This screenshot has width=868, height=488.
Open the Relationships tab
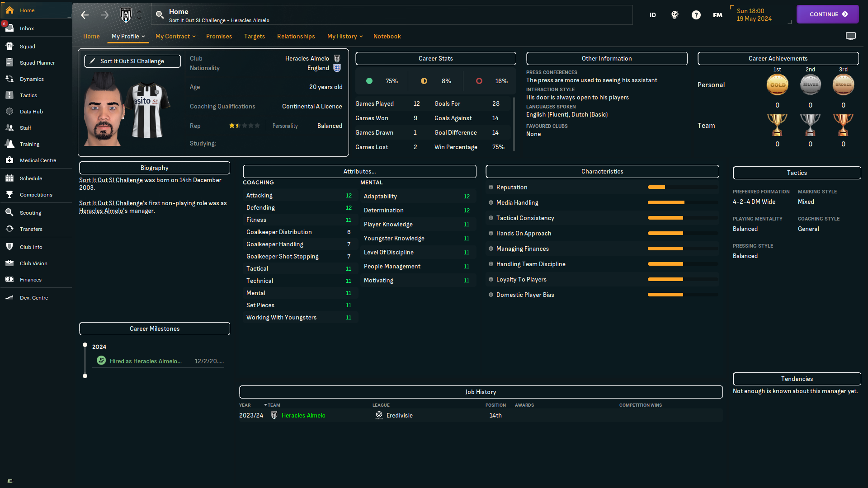[296, 36]
